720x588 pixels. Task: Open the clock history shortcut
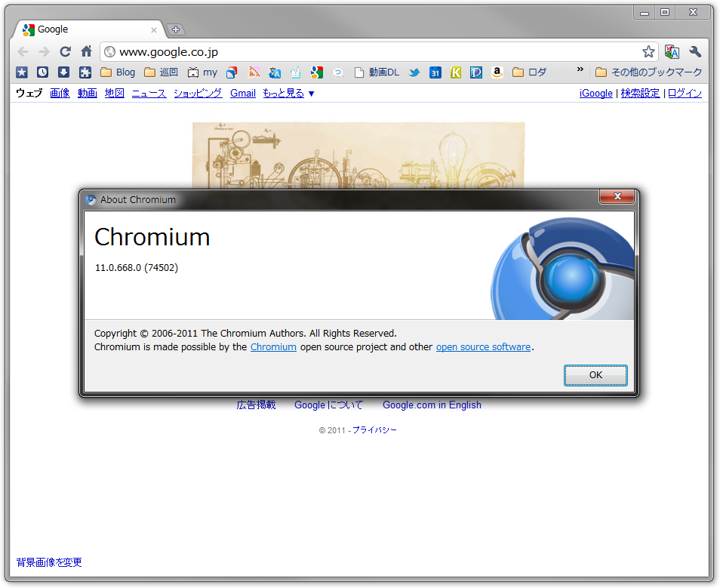coord(43,72)
